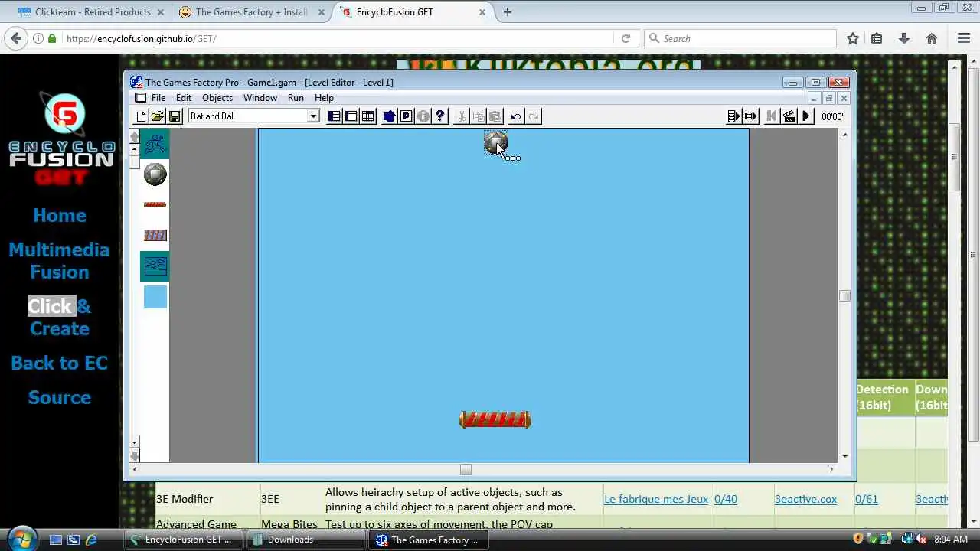Screen dimensions: 980x551
Task: Open the Downloads window from the taskbar
Action: [x=306, y=540]
